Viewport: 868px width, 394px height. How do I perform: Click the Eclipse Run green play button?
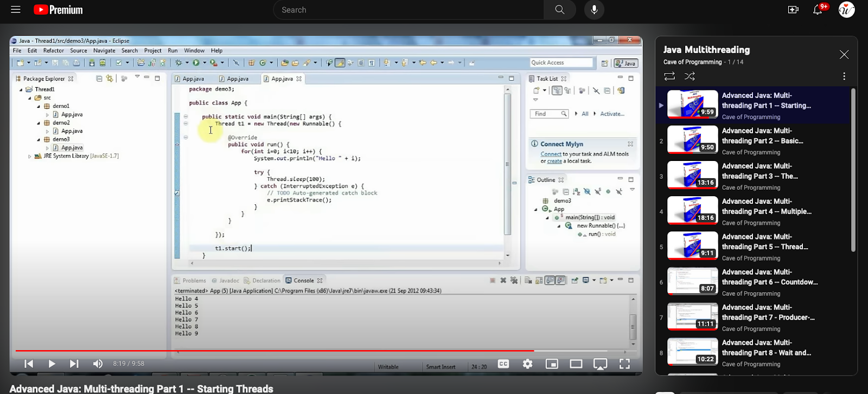196,63
